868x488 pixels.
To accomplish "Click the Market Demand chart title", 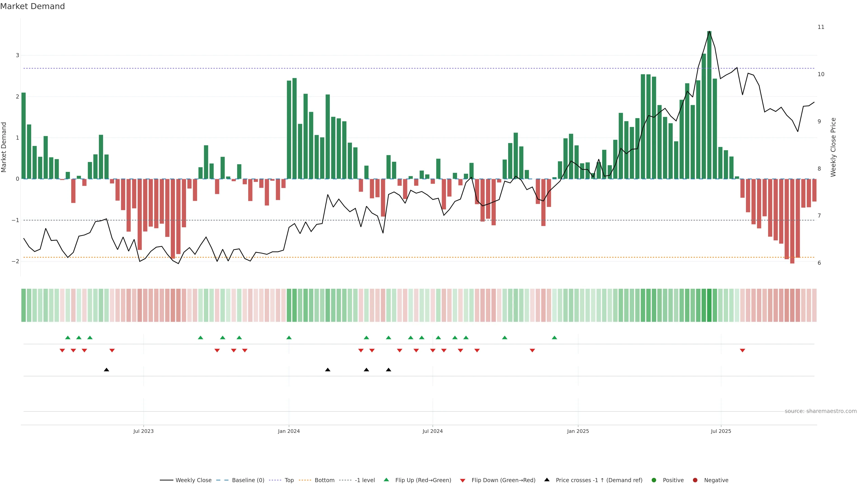I will coord(32,6).
